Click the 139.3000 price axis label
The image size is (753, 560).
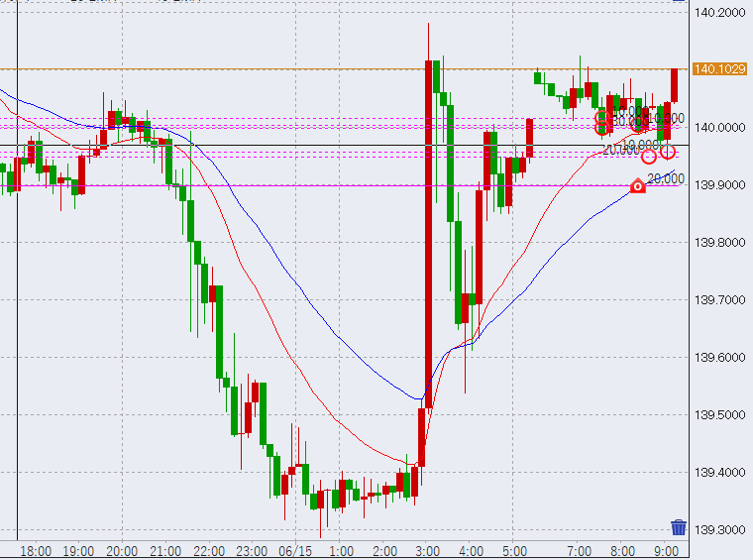pyautogui.click(x=720, y=530)
